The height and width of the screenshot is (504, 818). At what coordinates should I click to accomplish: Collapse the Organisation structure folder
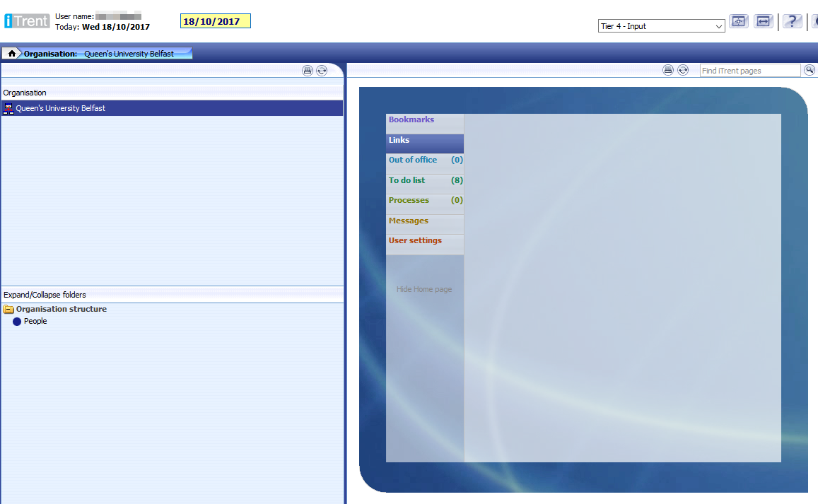pyautogui.click(x=8, y=310)
